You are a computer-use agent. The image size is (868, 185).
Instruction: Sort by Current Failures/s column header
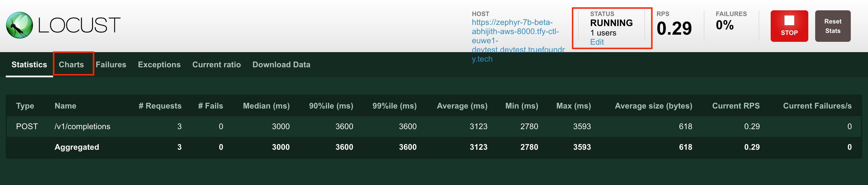[x=817, y=106]
